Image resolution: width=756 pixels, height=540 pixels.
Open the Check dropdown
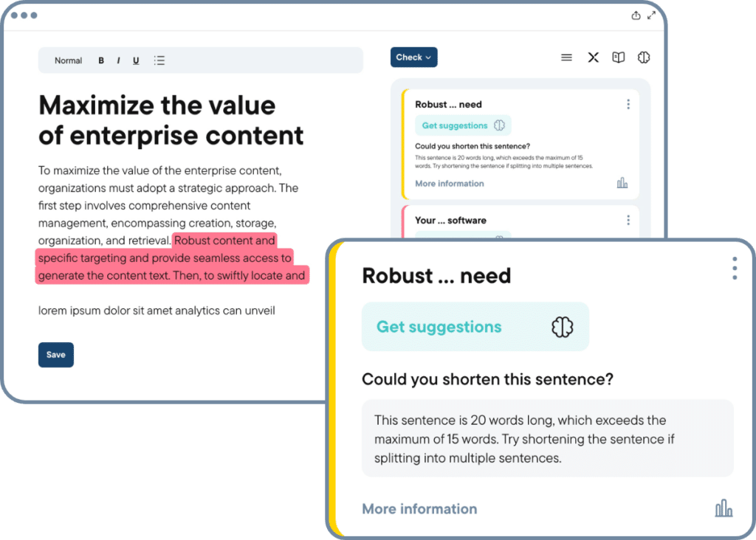(413, 57)
